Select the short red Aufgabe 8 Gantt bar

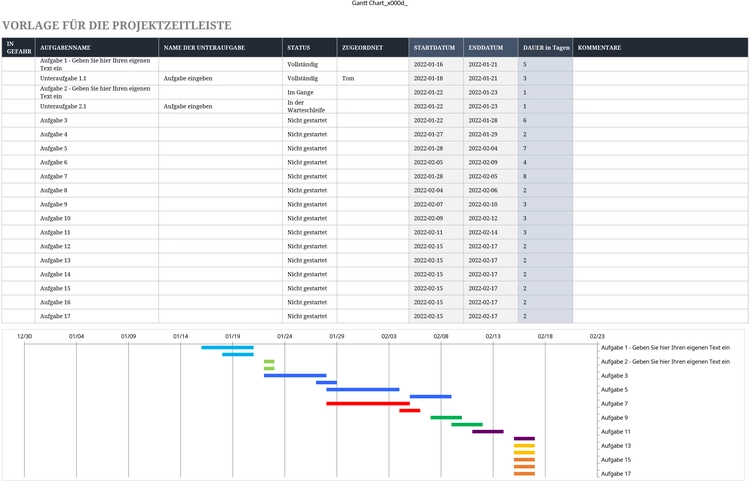point(410,410)
